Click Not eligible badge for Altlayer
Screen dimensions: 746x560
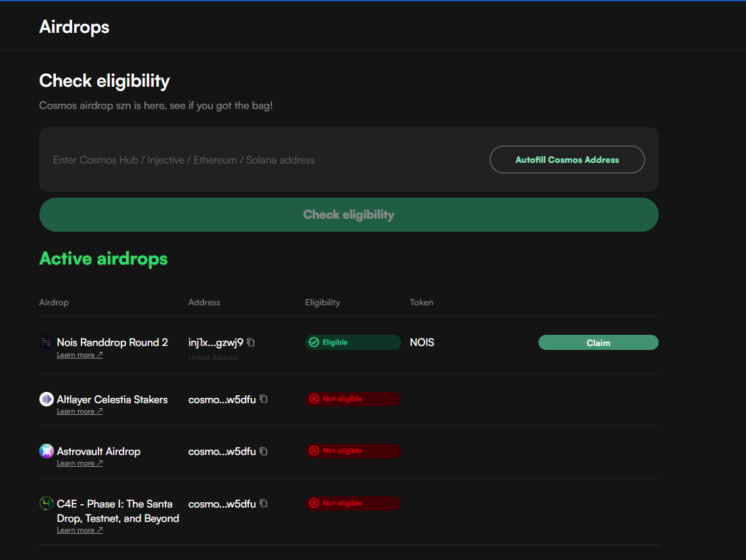click(353, 398)
